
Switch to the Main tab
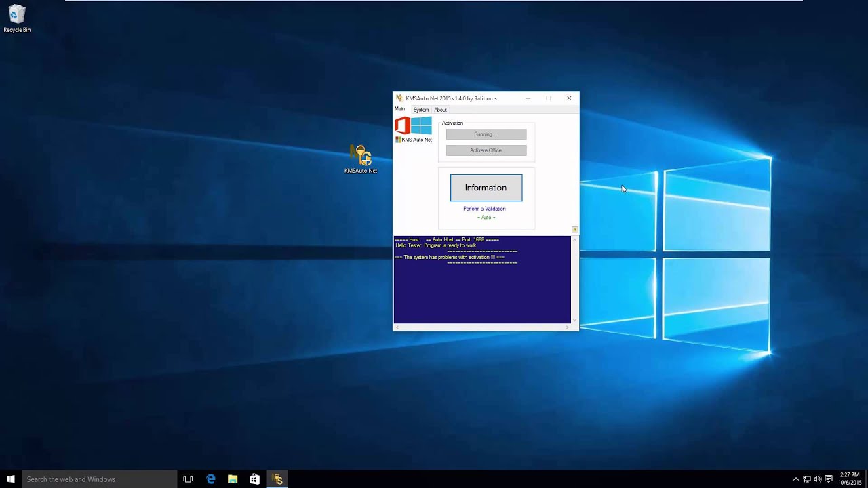[x=400, y=109]
